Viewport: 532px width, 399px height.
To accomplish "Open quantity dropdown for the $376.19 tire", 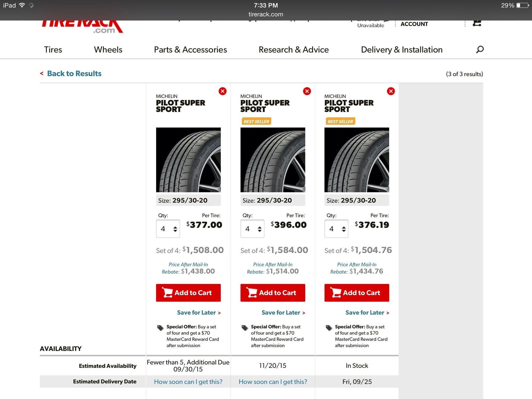I will 336,228.
